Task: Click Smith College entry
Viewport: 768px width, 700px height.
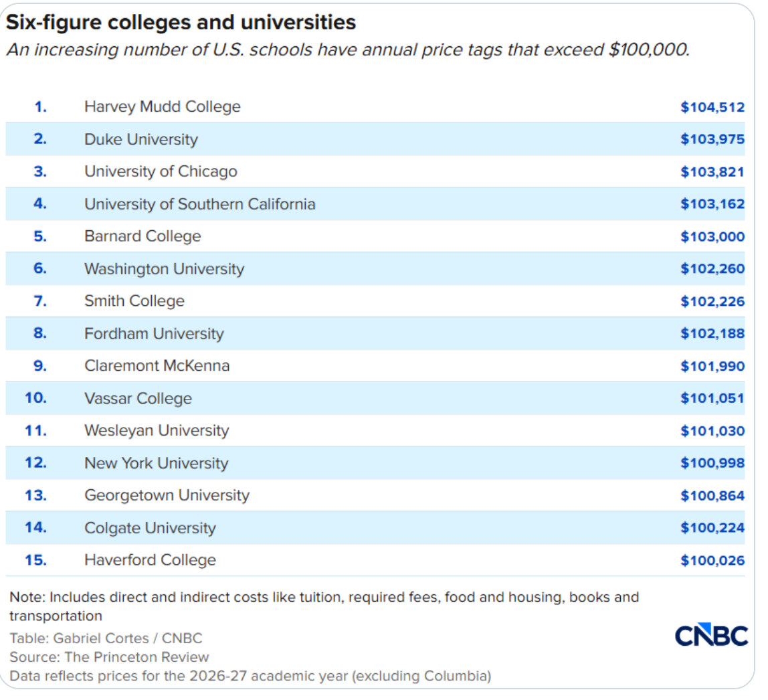Action: [x=134, y=300]
